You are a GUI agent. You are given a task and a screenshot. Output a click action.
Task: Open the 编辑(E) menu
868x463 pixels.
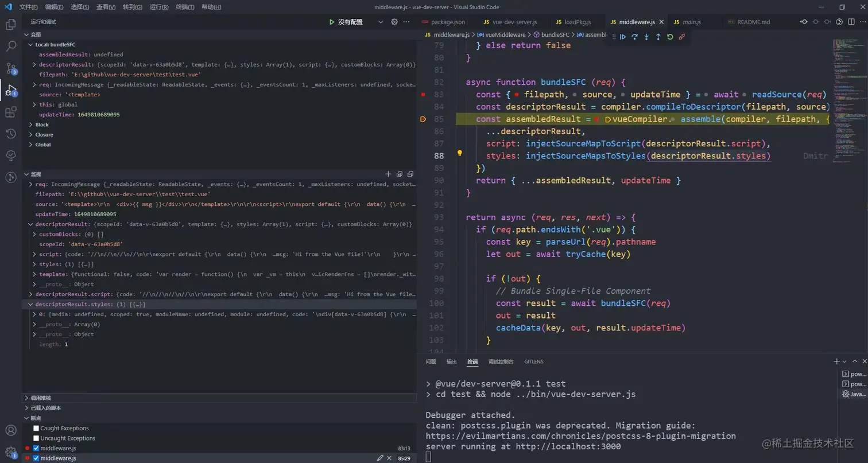pos(55,7)
